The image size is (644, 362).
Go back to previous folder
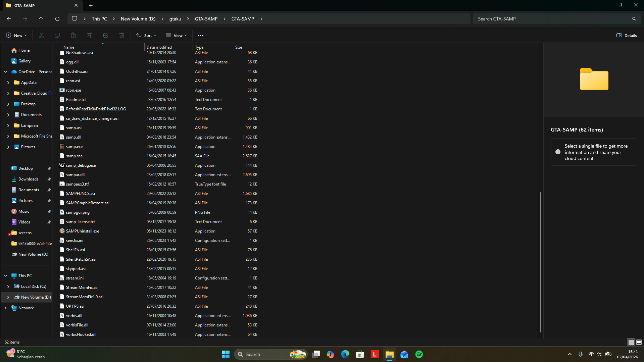click(9, 19)
